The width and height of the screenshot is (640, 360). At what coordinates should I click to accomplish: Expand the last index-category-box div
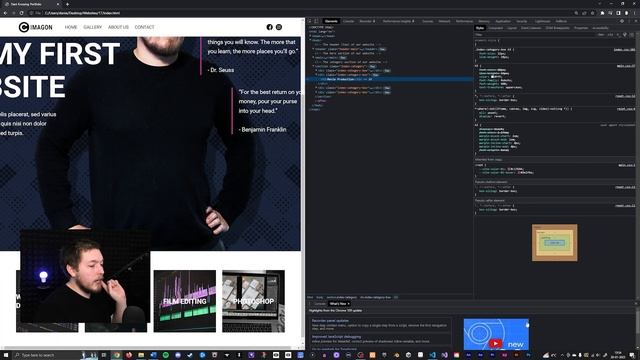point(316,92)
